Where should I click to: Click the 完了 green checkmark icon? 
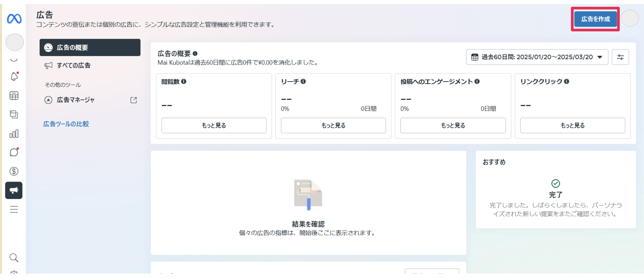point(556,184)
